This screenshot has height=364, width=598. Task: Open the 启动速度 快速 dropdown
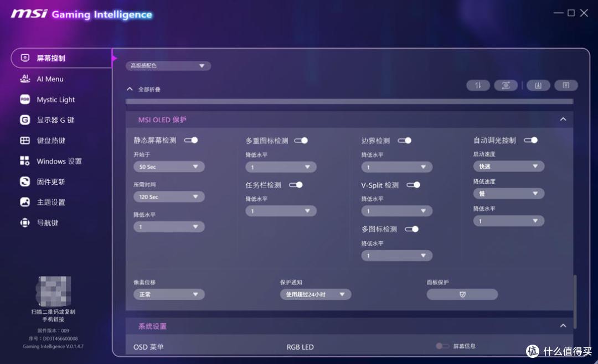click(x=509, y=166)
